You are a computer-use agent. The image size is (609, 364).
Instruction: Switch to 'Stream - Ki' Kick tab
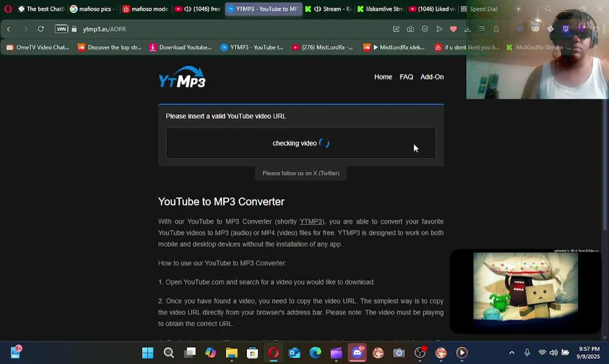click(328, 9)
